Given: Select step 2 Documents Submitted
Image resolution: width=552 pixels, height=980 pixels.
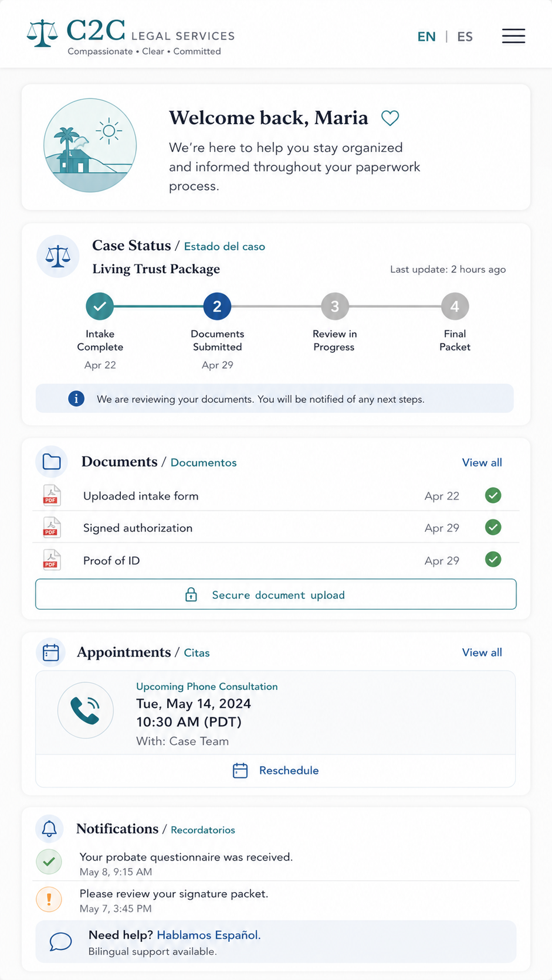Looking at the screenshot, I should pos(217,306).
